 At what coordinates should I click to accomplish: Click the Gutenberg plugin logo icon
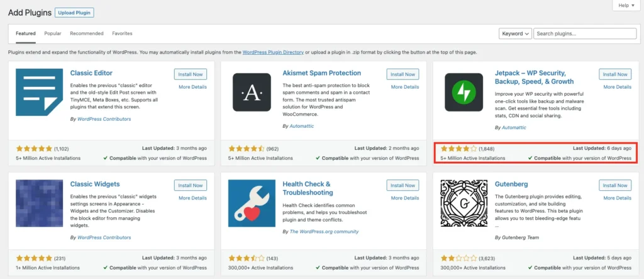pyautogui.click(x=464, y=203)
